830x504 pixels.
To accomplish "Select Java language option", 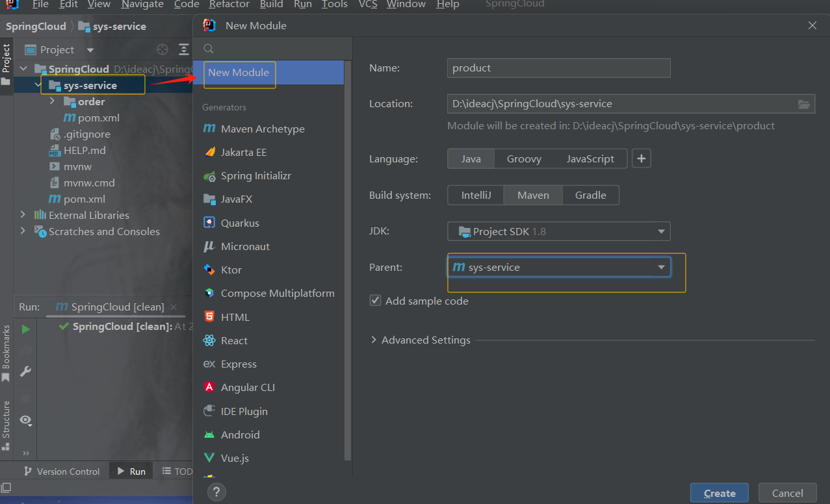I will 471,158.
